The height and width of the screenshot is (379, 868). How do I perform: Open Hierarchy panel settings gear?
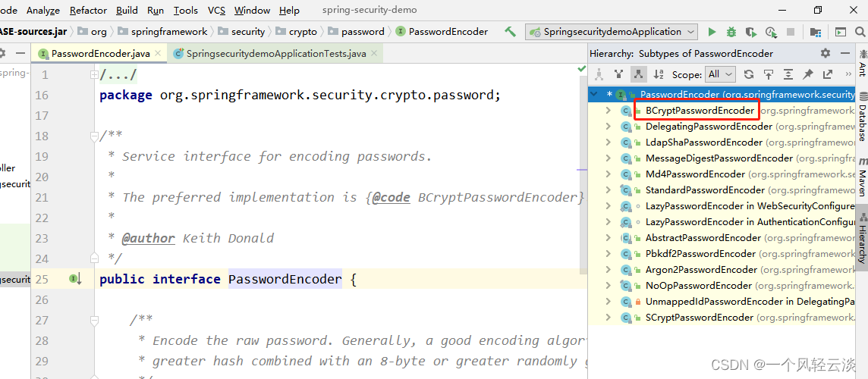pyautogui.click(x=826, y=53)
